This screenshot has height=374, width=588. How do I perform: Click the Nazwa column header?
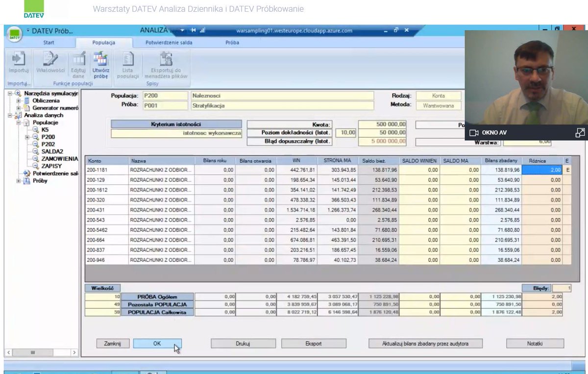tap(162, 160)
